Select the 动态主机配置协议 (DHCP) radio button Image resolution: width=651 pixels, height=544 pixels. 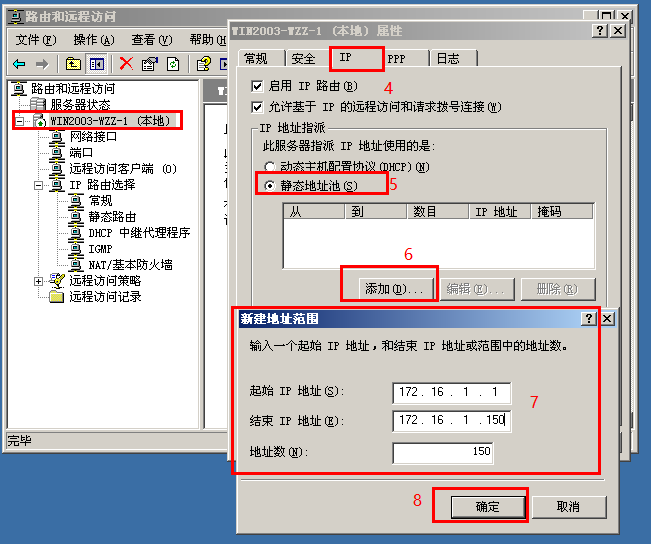pos(269,167)
